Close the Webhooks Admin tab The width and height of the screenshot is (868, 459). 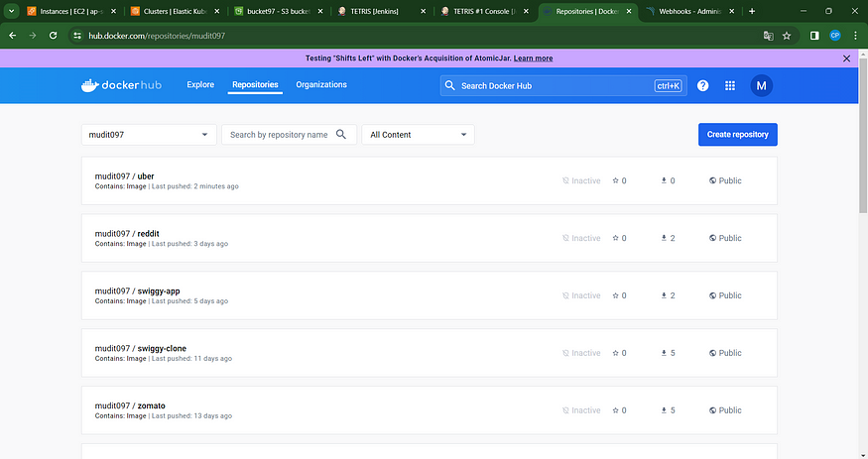[x=732, y=11]
